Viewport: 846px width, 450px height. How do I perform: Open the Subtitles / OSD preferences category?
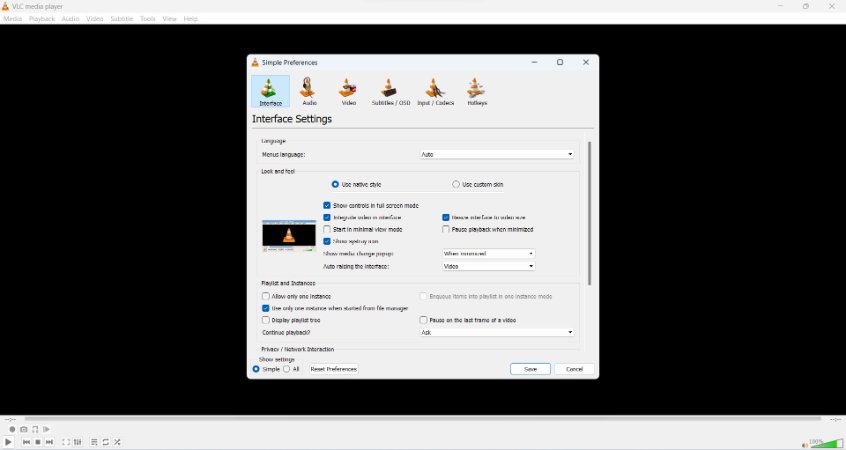pos(391,91)
